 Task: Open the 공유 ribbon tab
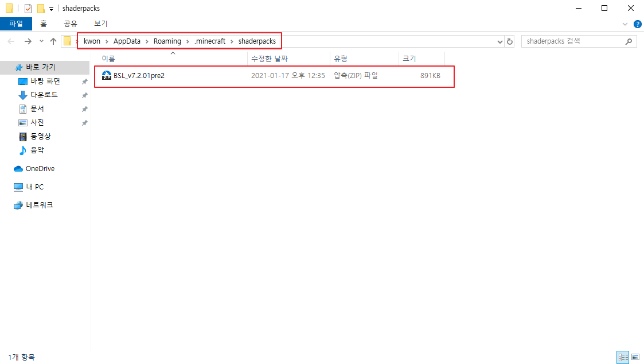tap(70, 24)
